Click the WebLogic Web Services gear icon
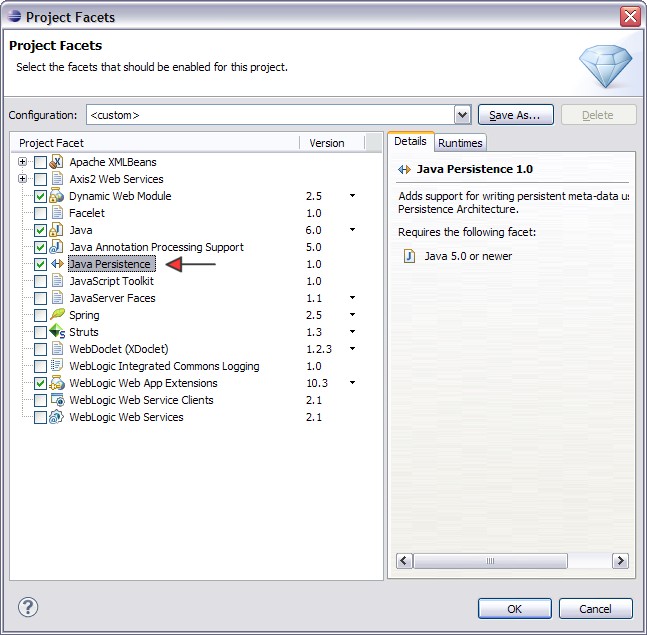 (57, 417)
